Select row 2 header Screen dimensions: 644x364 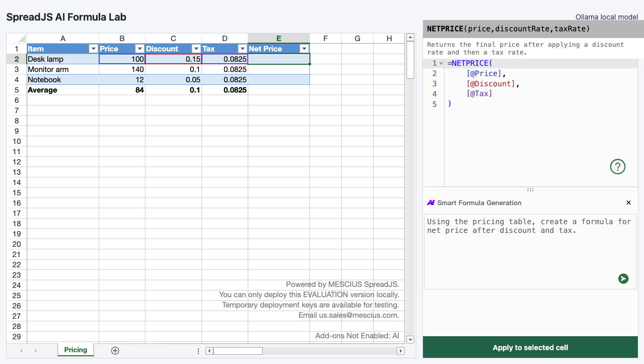(16, 59)
